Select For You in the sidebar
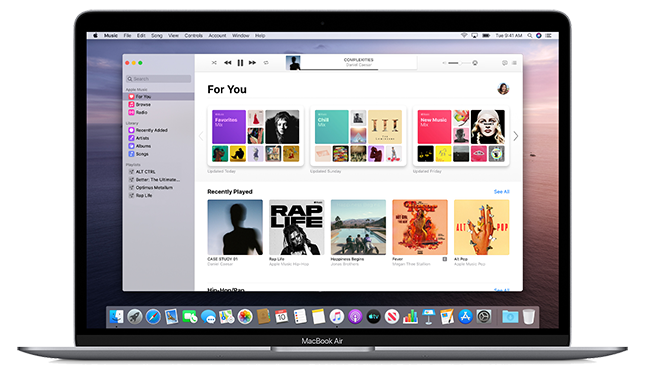Image resolution: width=645 pixels, height=365 pixels. click(159, 96)
